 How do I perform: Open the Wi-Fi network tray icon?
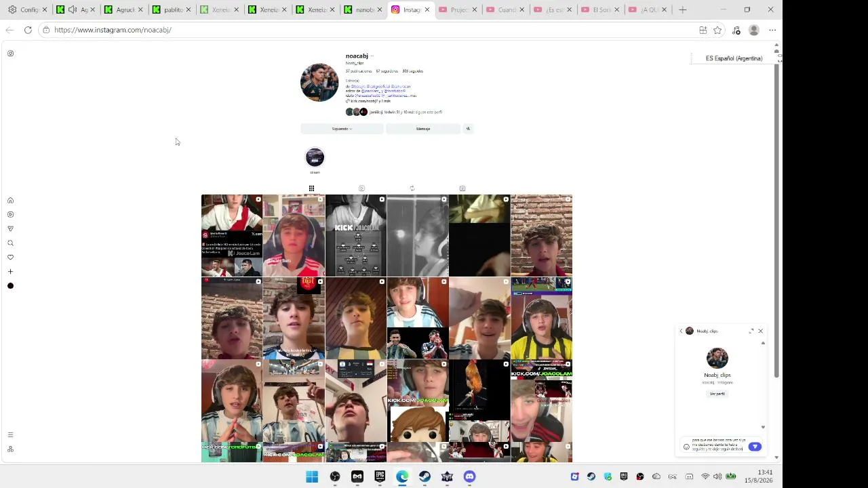click(x=705, y=476)
